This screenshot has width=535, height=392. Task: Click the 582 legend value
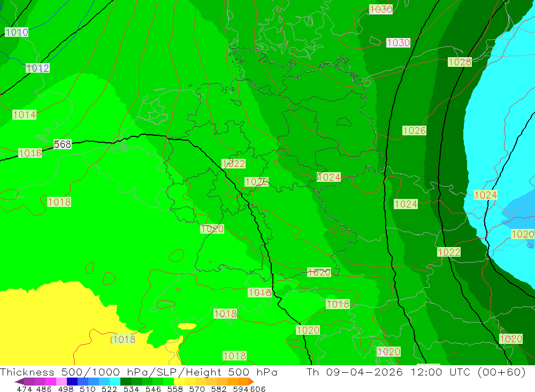tap(219, 389)
